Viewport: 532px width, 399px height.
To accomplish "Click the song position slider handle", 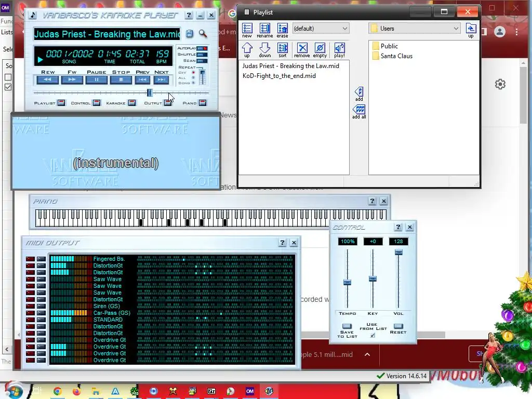I will tap(150, 92).
